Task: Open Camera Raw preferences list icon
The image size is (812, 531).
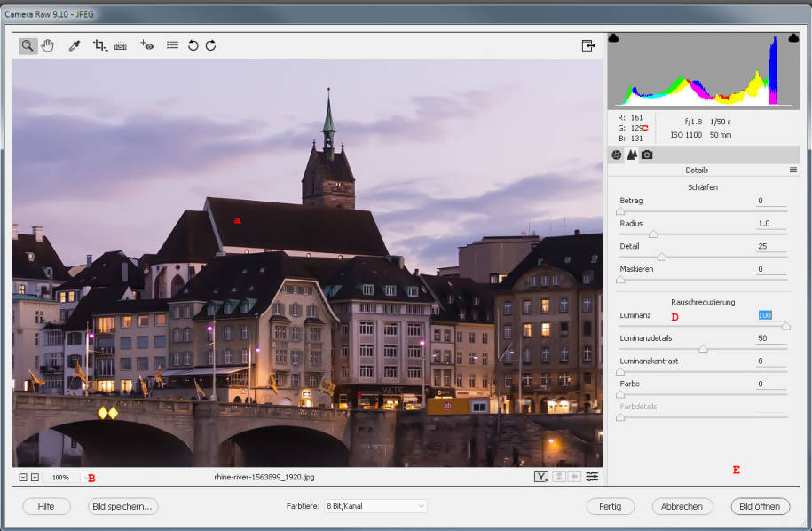Action: pyautogui.click(x=172, y=45)
